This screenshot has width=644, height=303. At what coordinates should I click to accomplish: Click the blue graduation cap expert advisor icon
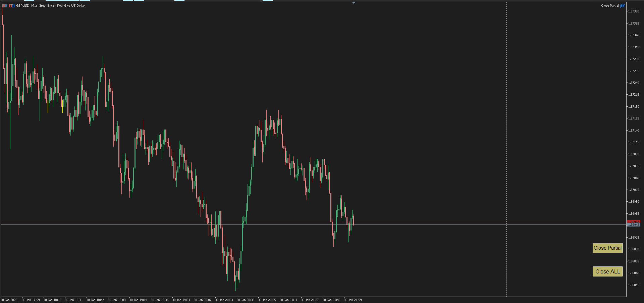click(x=623, y=5)
